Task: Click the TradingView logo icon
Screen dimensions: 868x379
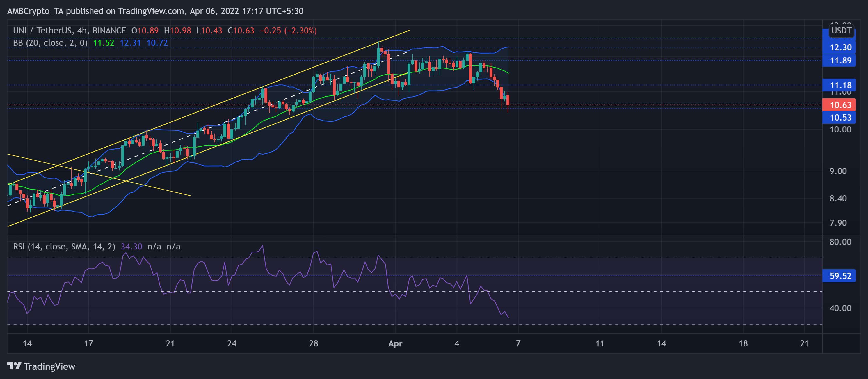Action: point(14,366)
